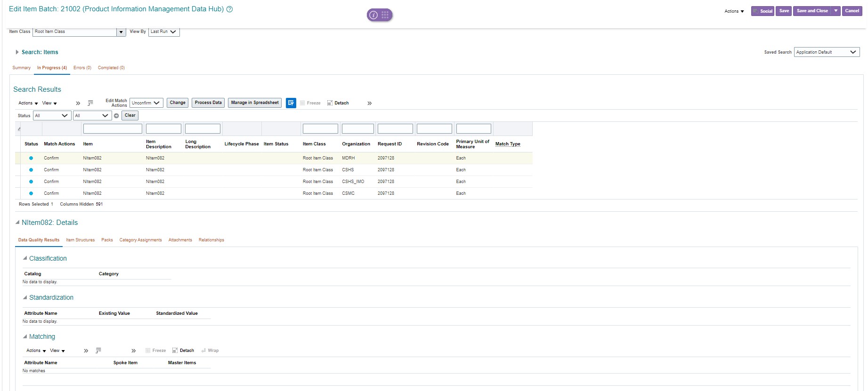
Task: Open the Search Results View menu
Action: tap(49, 103)
